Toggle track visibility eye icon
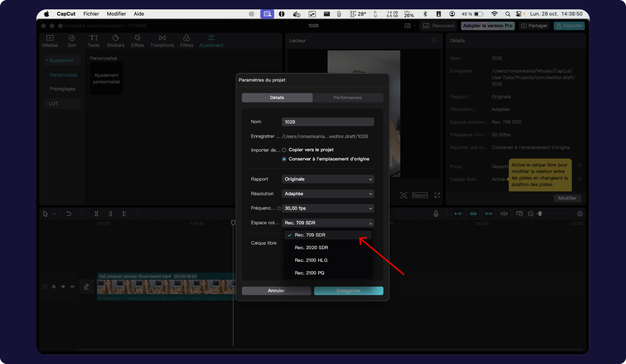 point(63,287)
